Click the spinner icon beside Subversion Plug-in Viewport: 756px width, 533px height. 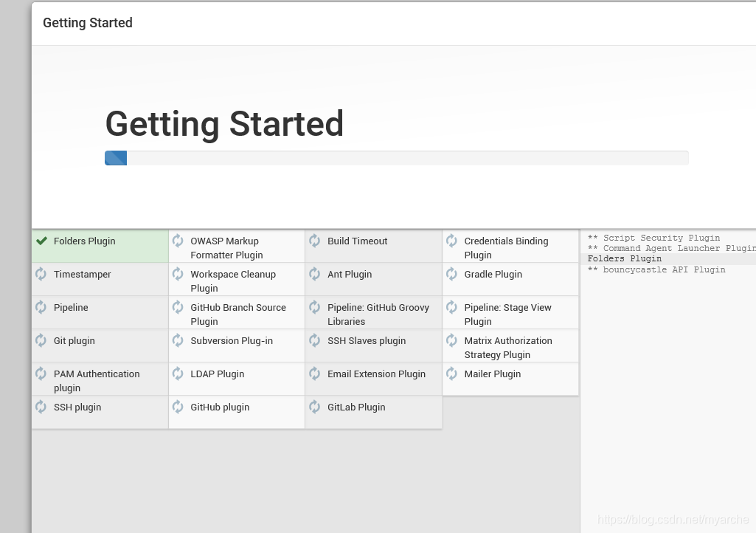178,340
